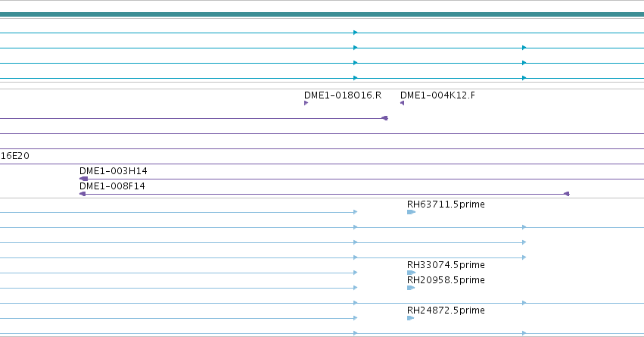Click the DME1-004K12.F feature label
The image size is (644, 337).
[437, 95]
